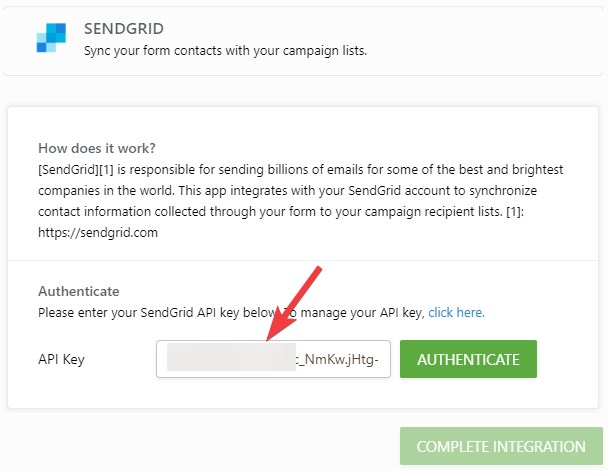Click the 'API Key' field label
Image resolution: width=608 pixels, height=471 pixels.
63,359
